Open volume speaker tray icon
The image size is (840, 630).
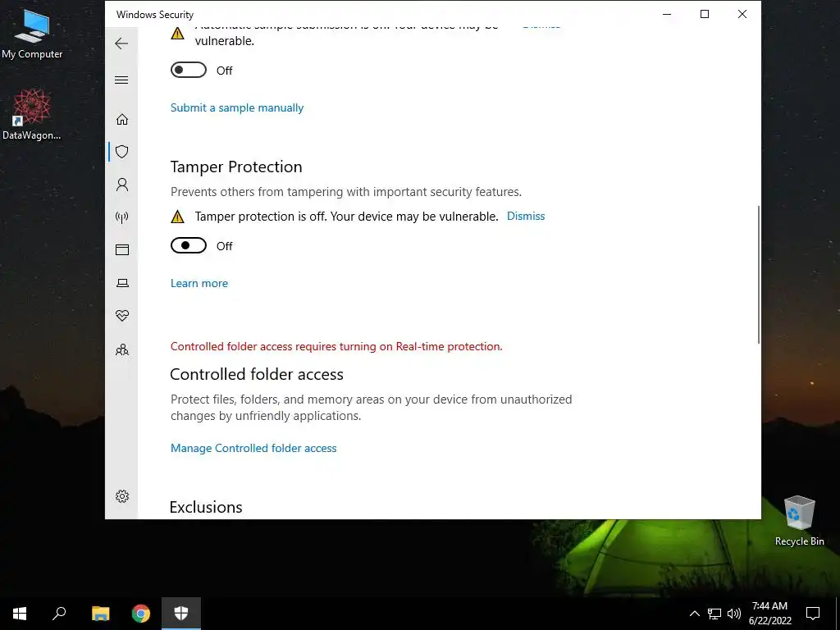coord(734,614)
